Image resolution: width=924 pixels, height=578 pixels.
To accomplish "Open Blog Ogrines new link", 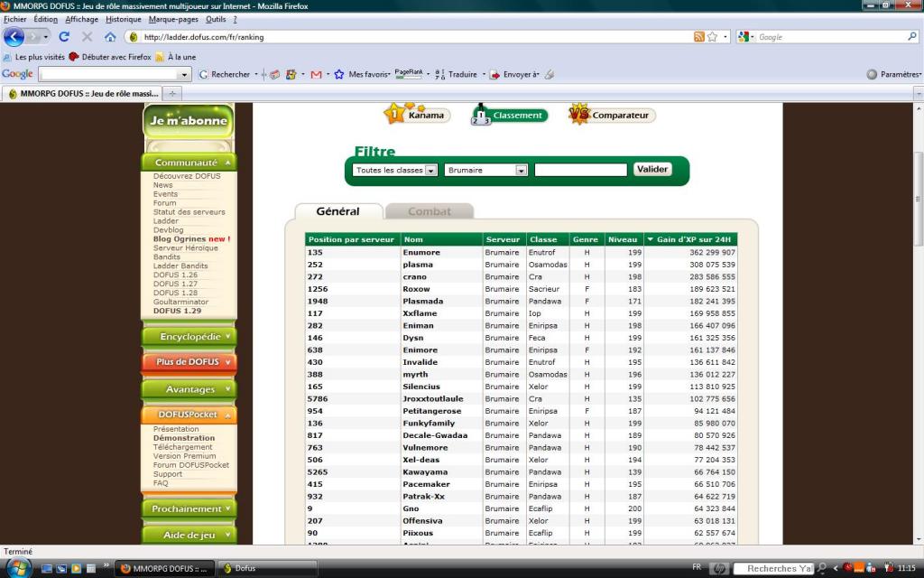I will coord(191,238).
